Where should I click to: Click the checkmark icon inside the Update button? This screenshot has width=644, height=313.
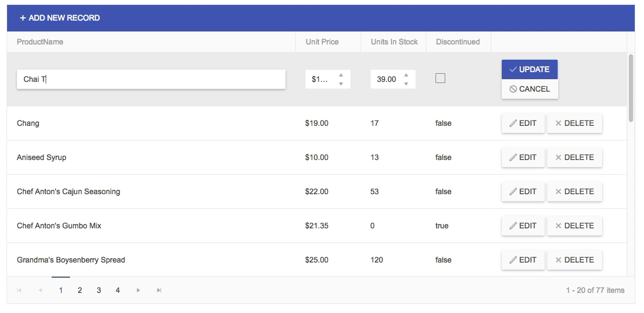pyautogui.click(x=513, y=69)
